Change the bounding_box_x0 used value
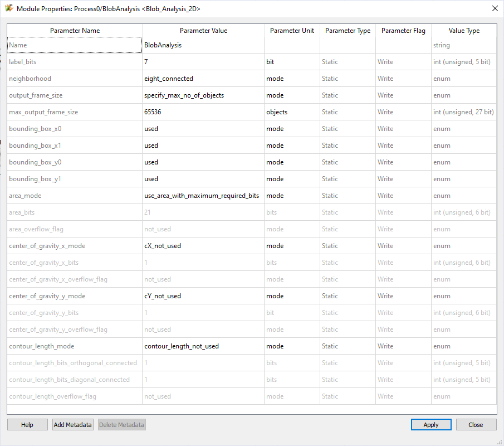504x446 pixels. [x=203, y=129]
